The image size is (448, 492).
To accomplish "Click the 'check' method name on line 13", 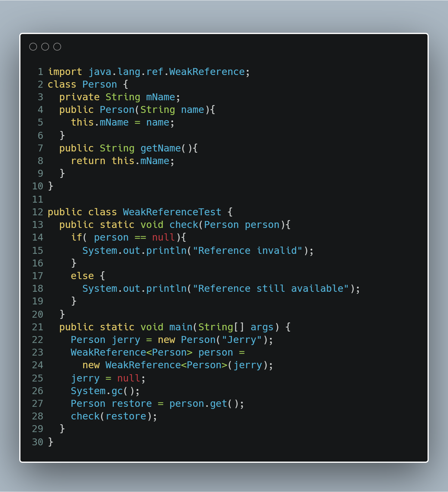I will point(184,225).
